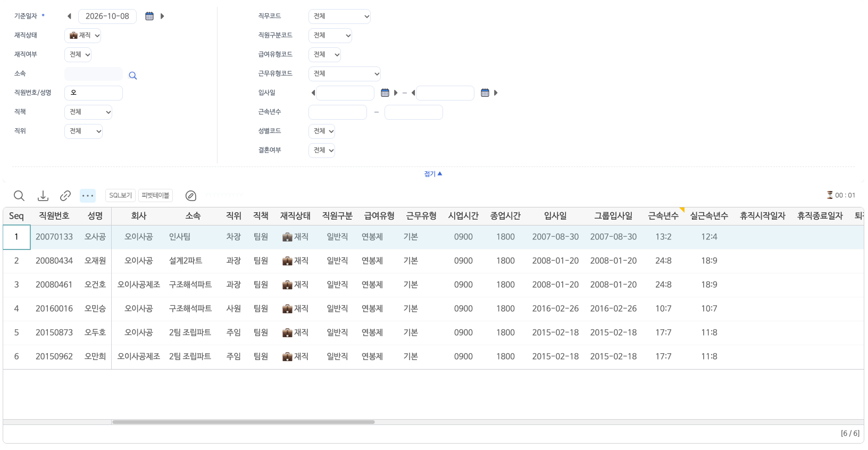Click the search magnifier icon in grid toolbar
868x450 pixels.
pyautogui.click(x=19, y=196)
